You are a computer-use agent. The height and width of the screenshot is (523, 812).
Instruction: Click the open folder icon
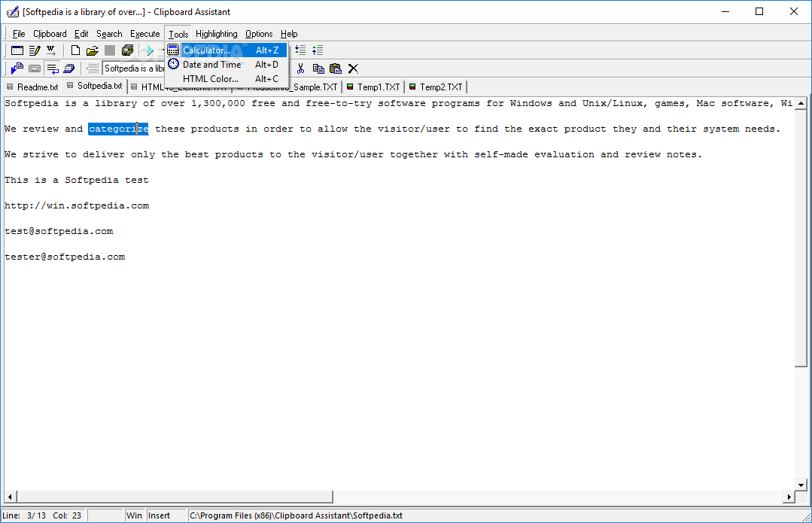(92, 50)
